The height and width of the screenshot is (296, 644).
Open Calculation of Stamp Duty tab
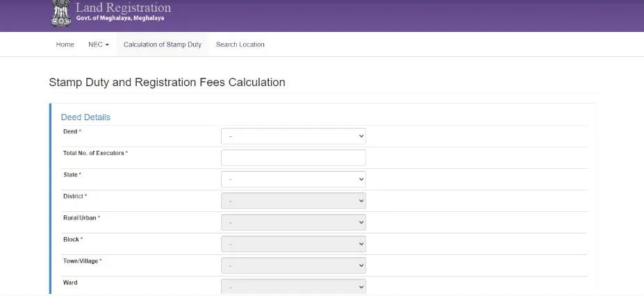[163, 44]
